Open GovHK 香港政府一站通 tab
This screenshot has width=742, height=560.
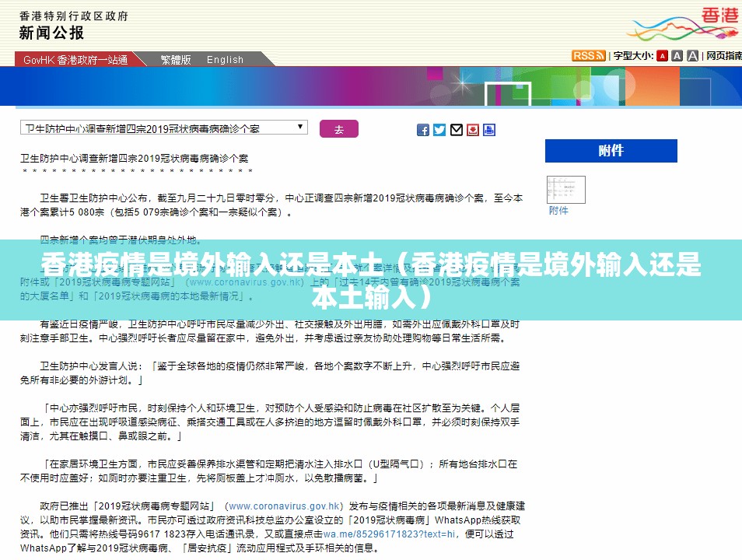click(x=75, y=60)
